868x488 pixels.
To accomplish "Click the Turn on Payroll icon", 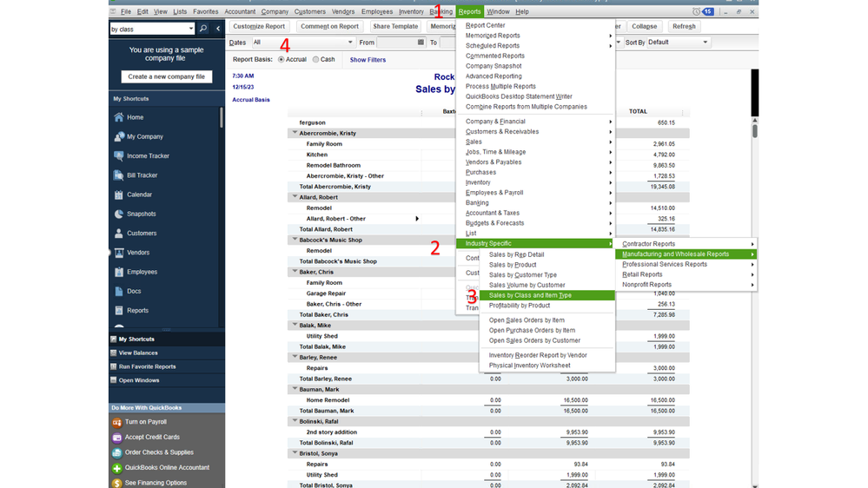I will pyautogui.click(x=116, y=422).
